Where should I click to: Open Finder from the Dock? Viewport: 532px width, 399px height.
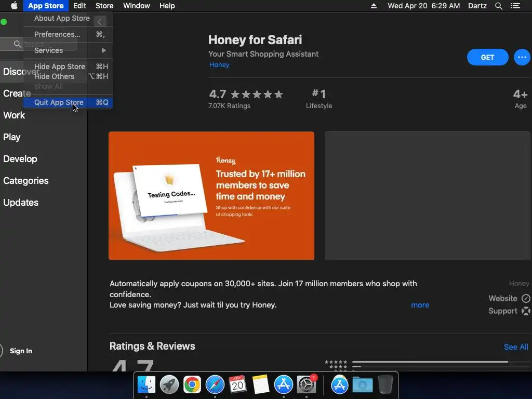(146, 385)
